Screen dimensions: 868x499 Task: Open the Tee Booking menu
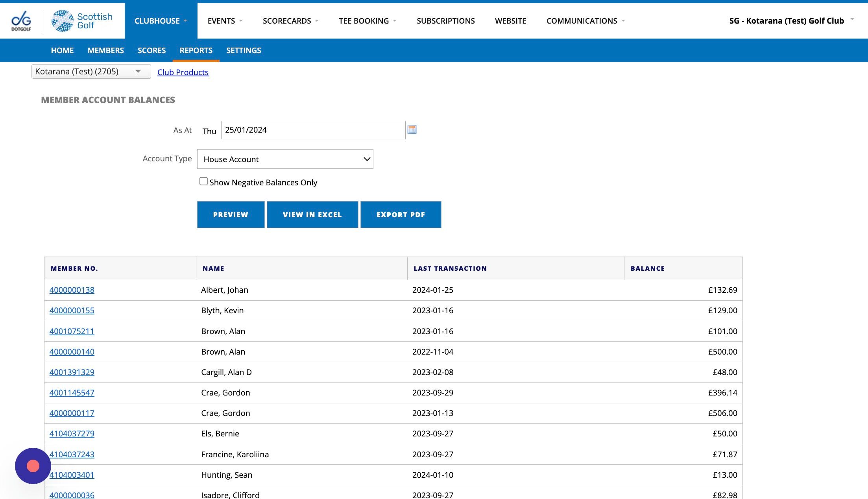(367, 21)
